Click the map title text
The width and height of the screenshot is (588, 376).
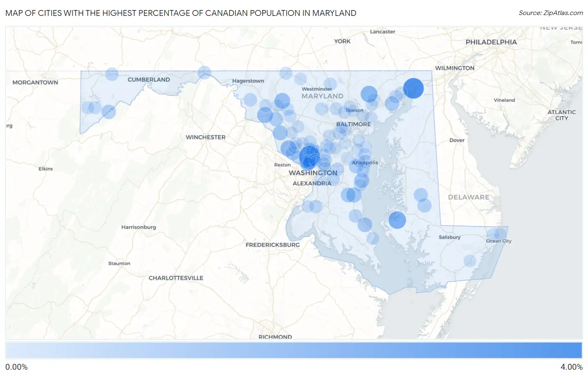(x=181, y=13)
